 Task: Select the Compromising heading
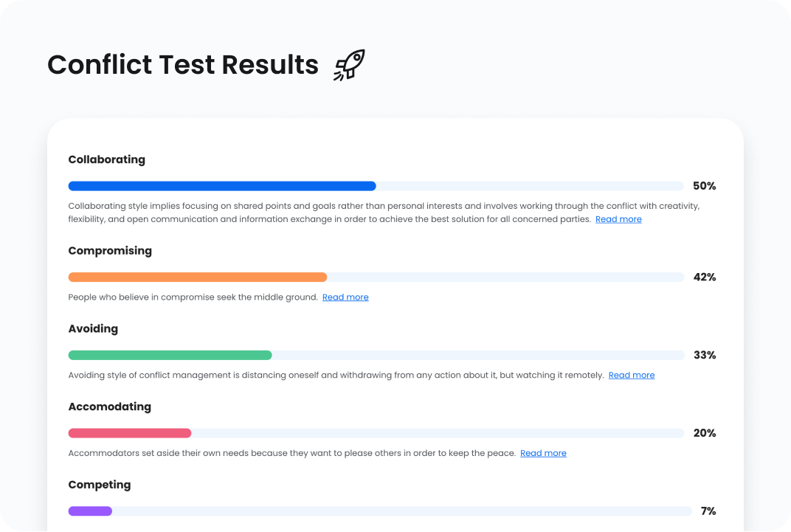pyautogui.click(x=110, y=251)
